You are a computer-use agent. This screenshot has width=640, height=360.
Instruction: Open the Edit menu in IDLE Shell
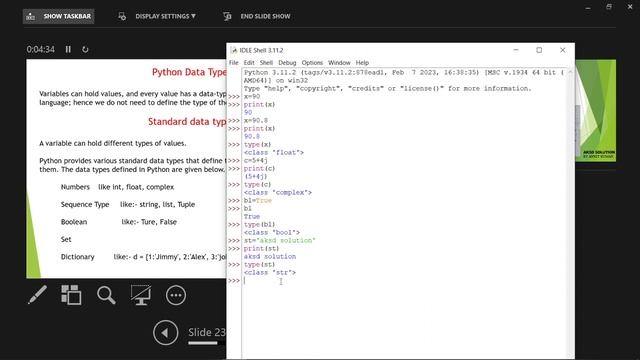tap(249, 63)
